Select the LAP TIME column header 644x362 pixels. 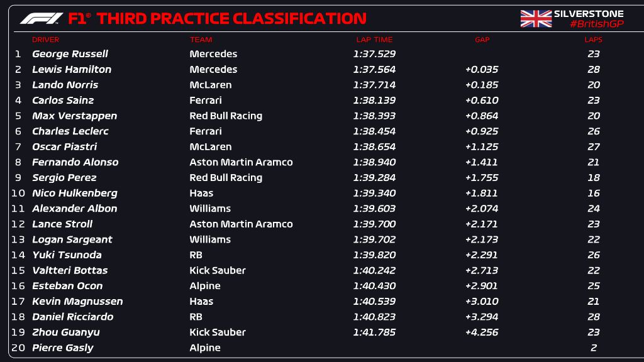[x=374, y=40]
